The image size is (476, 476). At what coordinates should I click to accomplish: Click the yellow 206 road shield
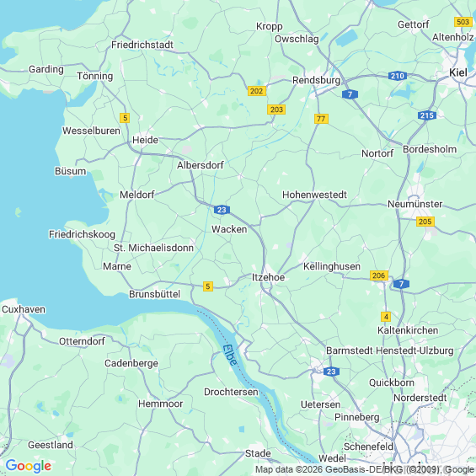379,275
